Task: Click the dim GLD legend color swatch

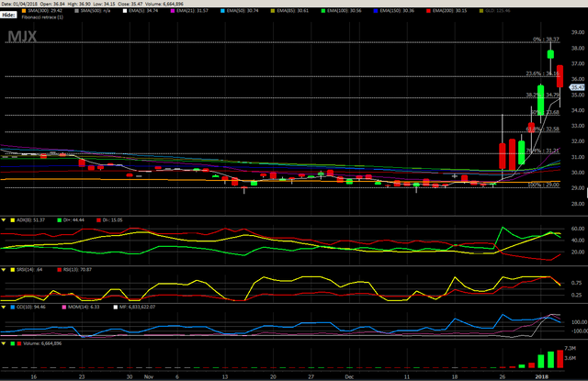Action: 481,11
